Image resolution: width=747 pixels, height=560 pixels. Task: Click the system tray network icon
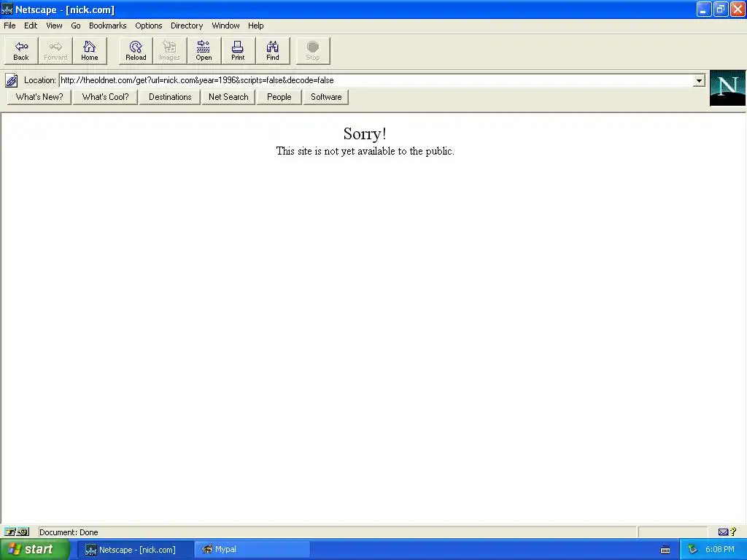(x=692, y=550)
